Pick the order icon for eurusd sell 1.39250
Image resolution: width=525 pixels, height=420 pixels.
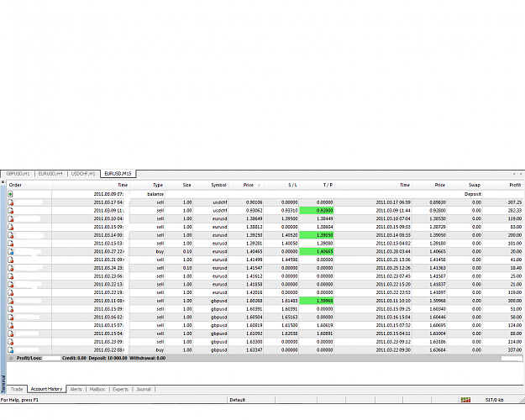(11, 235)
